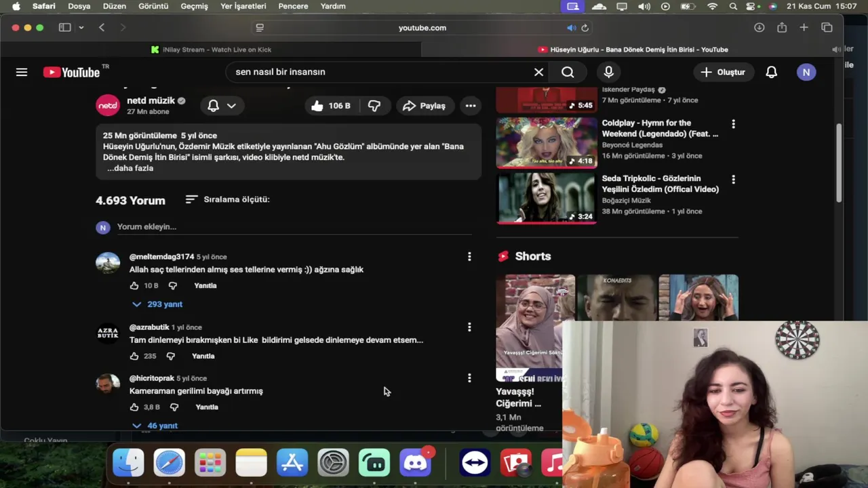This screenshot has height=488, width=868.
Task: Open Coldplay Hymn for the Weekend thumbnail
Action: coord(547,142)
